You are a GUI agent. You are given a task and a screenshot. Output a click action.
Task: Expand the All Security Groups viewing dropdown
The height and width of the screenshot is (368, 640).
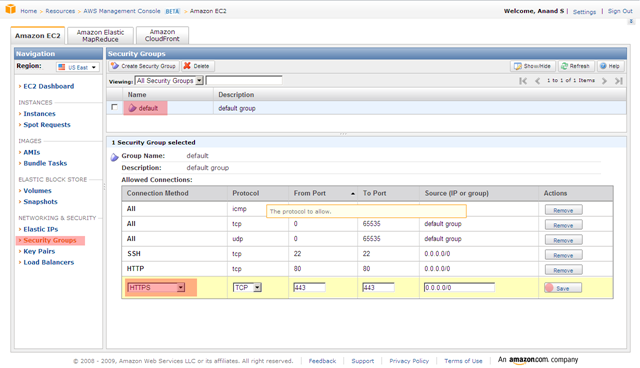(x=169, y=81)
